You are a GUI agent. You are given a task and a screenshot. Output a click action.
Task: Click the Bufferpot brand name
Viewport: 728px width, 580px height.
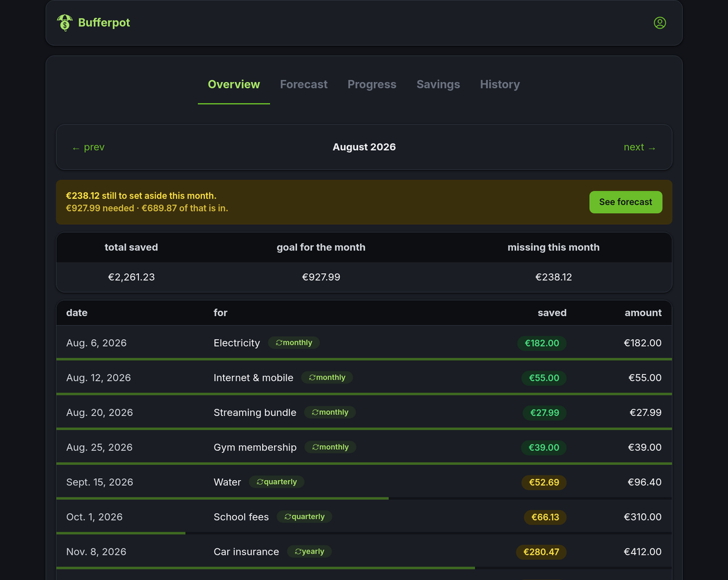[x=104, y=22]
